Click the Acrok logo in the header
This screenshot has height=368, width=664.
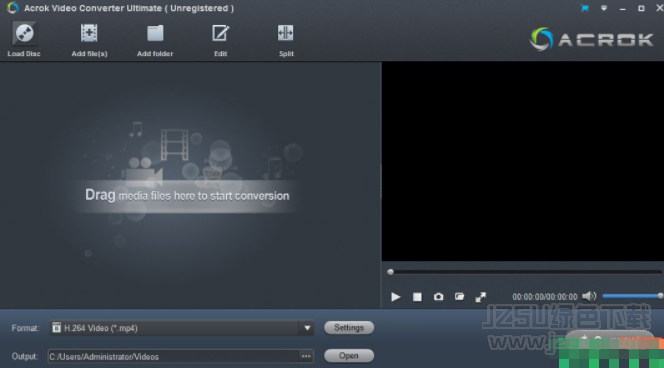(x=592, y=39)
